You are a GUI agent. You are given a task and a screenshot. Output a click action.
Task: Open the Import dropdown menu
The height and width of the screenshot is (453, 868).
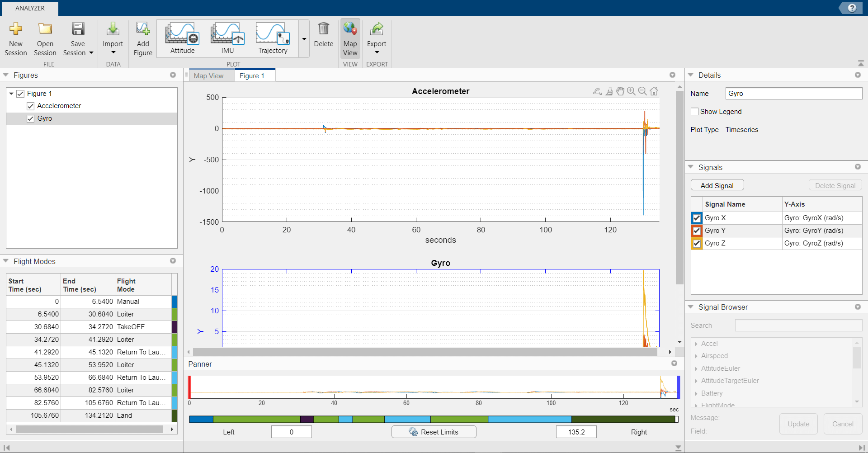click(x=113, y=52)
